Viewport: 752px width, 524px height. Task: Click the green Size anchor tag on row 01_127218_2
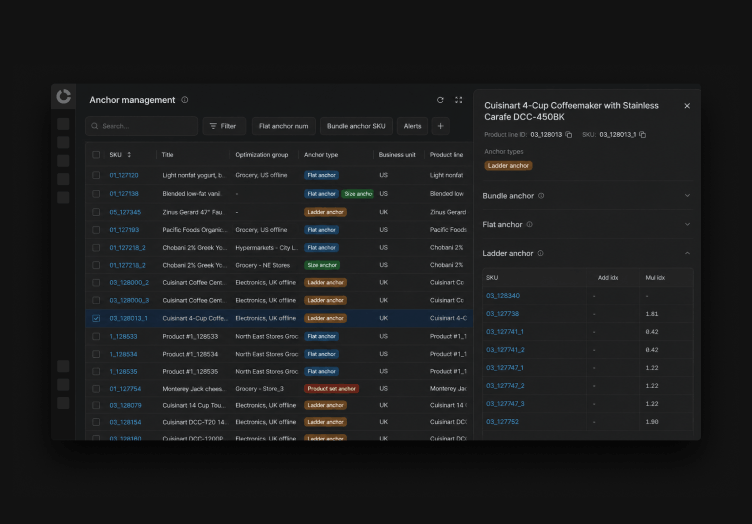(322, 265)
